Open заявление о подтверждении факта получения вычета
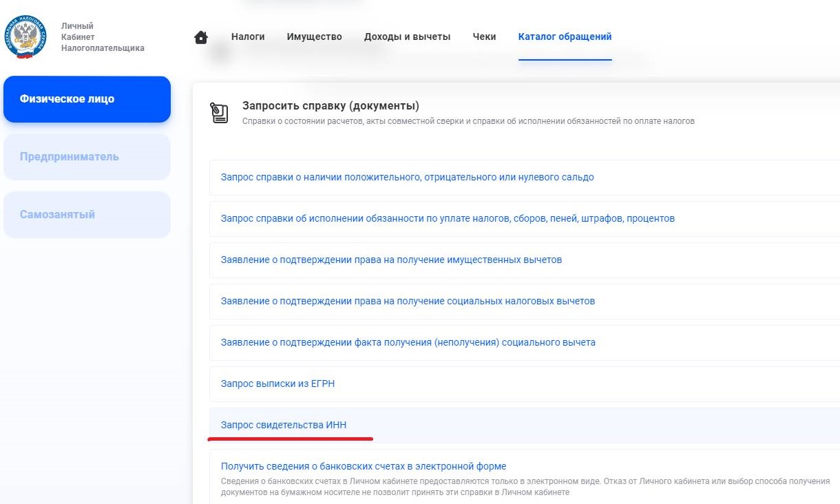Screen dimensions: 840x504 407,342
